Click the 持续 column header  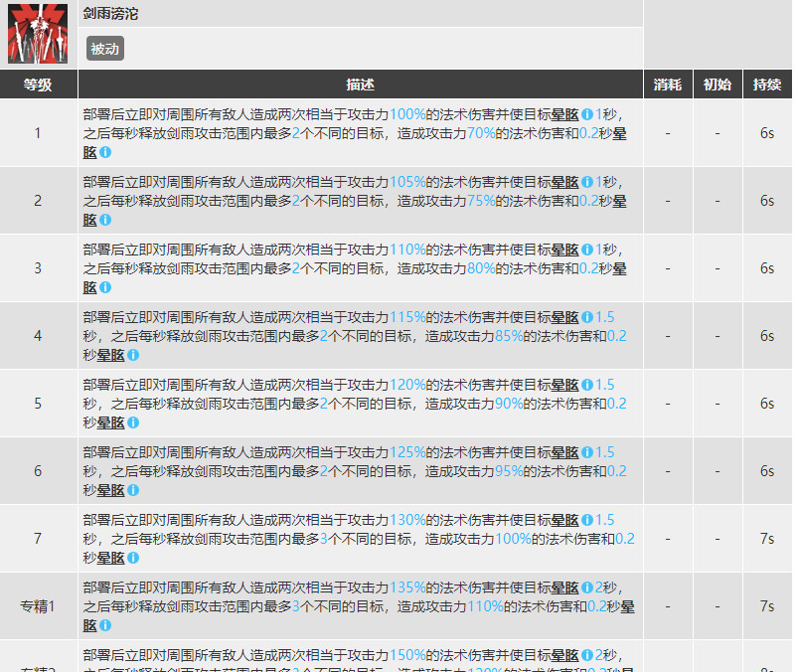(766, 84)
